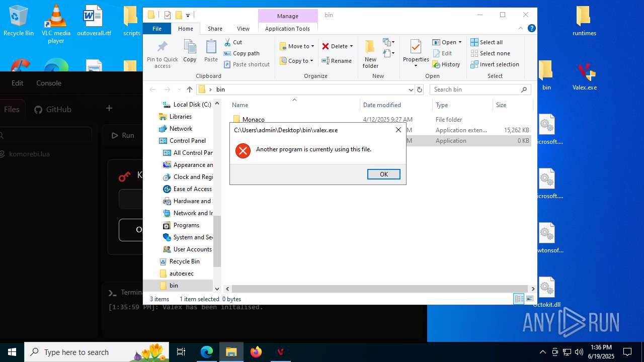
Task: Switch to the Share ribbon tab
Action: click(215, 29)
